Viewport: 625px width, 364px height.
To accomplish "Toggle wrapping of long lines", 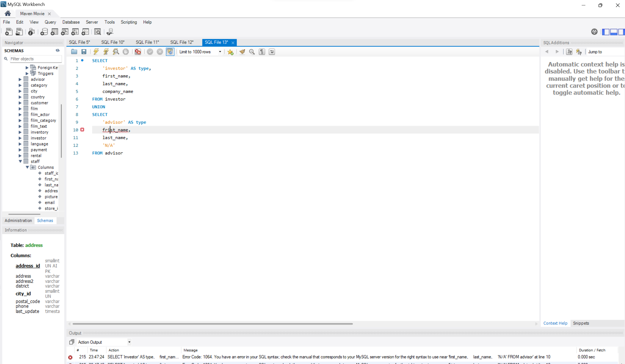I will [272, 52].
